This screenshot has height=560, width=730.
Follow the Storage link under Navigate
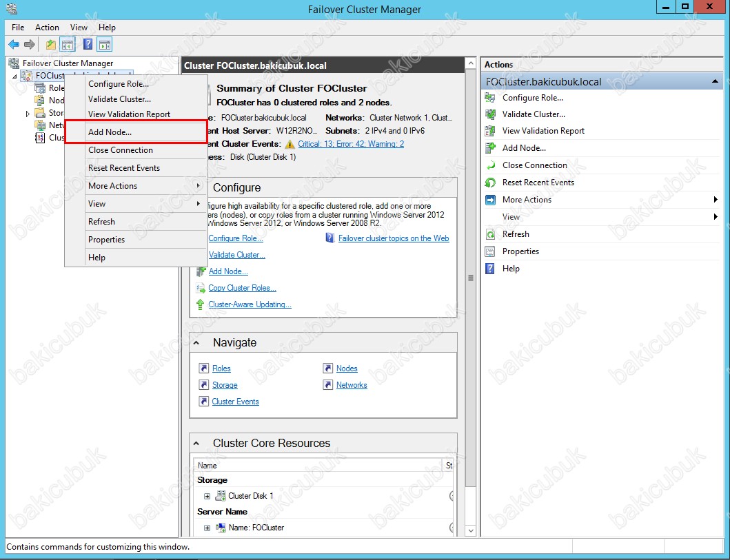225,385
